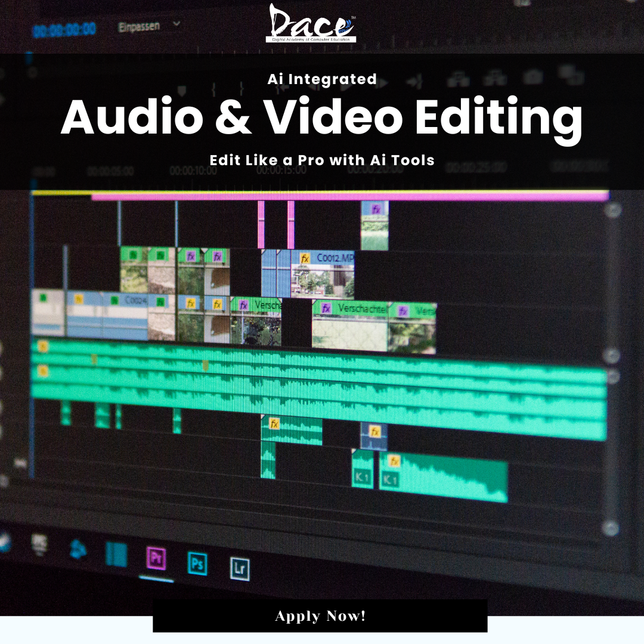Image resolution: width=644 pixels, height=644 pixels.
Task: Select the C0012.MP4 video clip
Action: (323, 274)
